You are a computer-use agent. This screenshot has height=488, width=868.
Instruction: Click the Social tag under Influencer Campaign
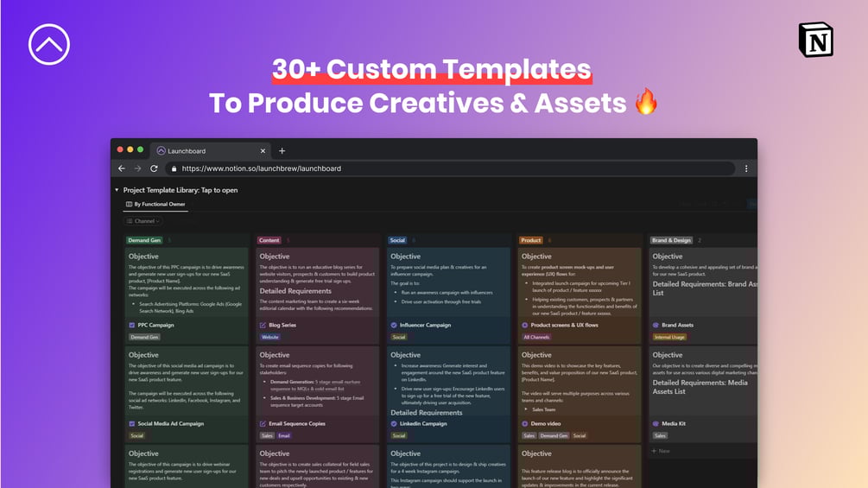point(398,337)
